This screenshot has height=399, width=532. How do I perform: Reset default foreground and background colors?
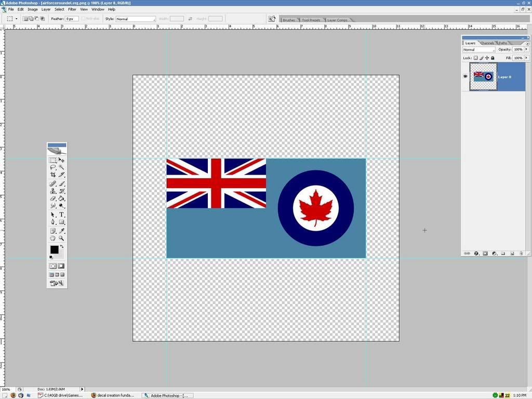click(x=51, y=258)
